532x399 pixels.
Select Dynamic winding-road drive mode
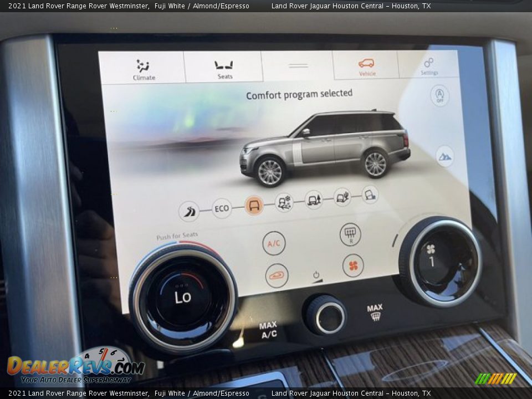pyautogui.click(x=189, y=212)
